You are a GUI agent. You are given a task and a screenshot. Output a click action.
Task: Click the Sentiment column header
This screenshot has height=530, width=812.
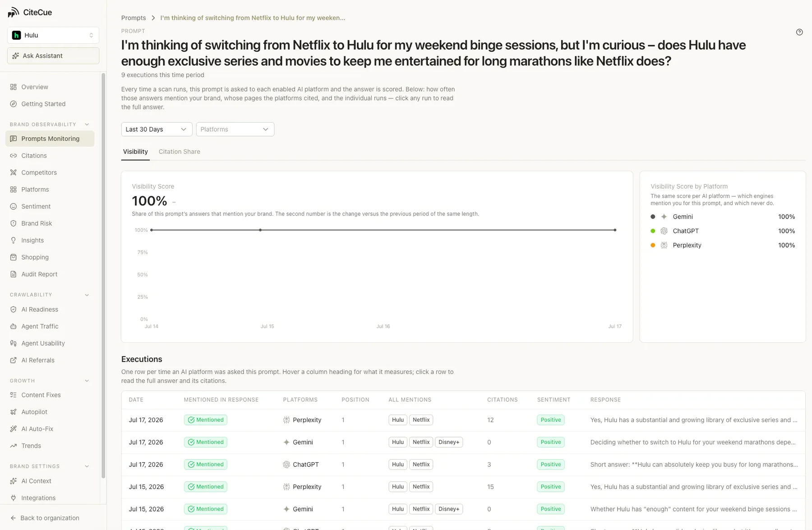pos(554,400)
